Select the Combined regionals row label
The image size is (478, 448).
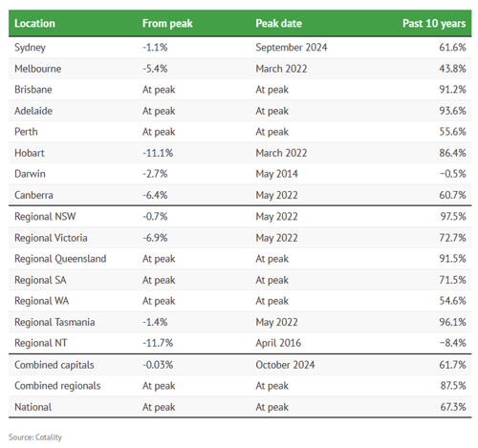click(x=57, y=386)
